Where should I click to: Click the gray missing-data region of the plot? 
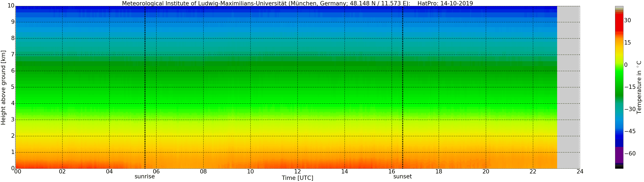568,88
